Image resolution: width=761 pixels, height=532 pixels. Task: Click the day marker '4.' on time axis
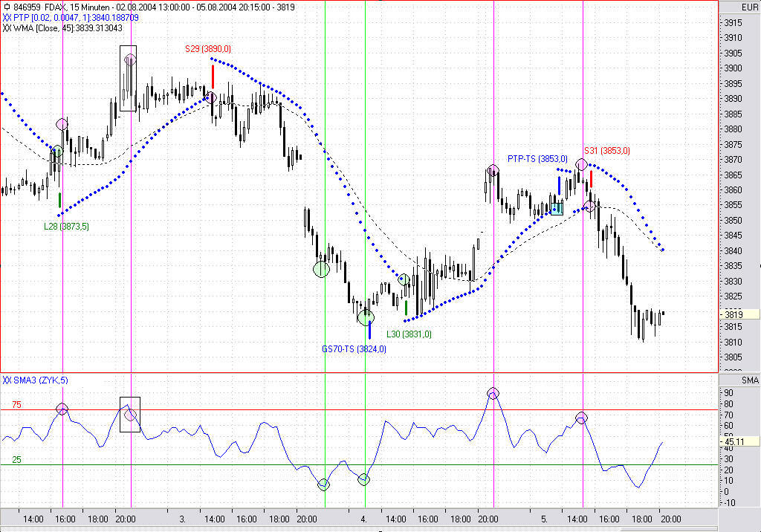pyautogui.click(x=363, y=519)
